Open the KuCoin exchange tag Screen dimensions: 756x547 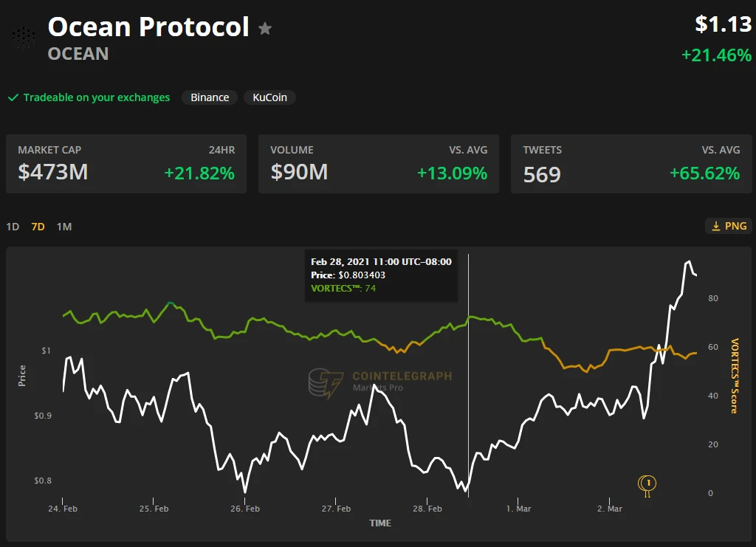270,97
